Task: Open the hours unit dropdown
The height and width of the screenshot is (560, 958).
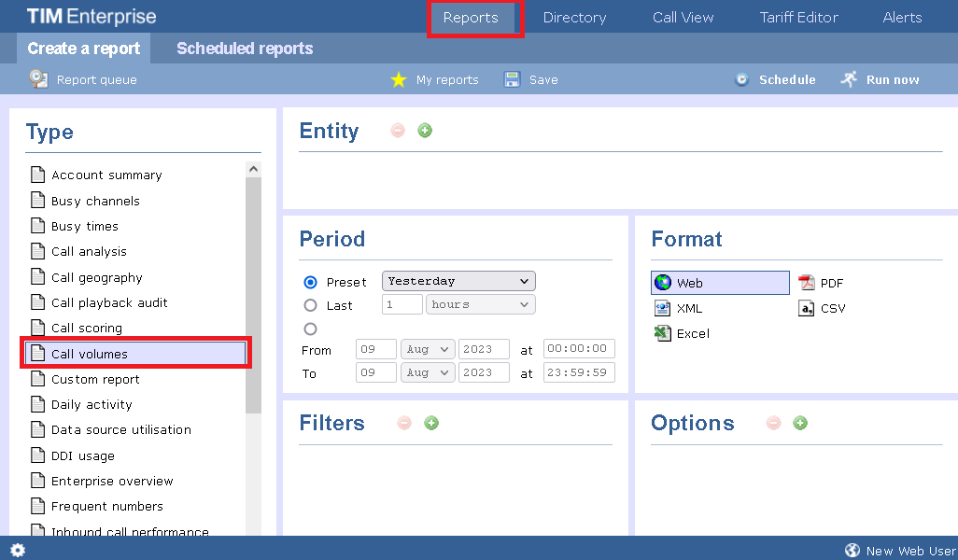Action: (x=480, y=304)
